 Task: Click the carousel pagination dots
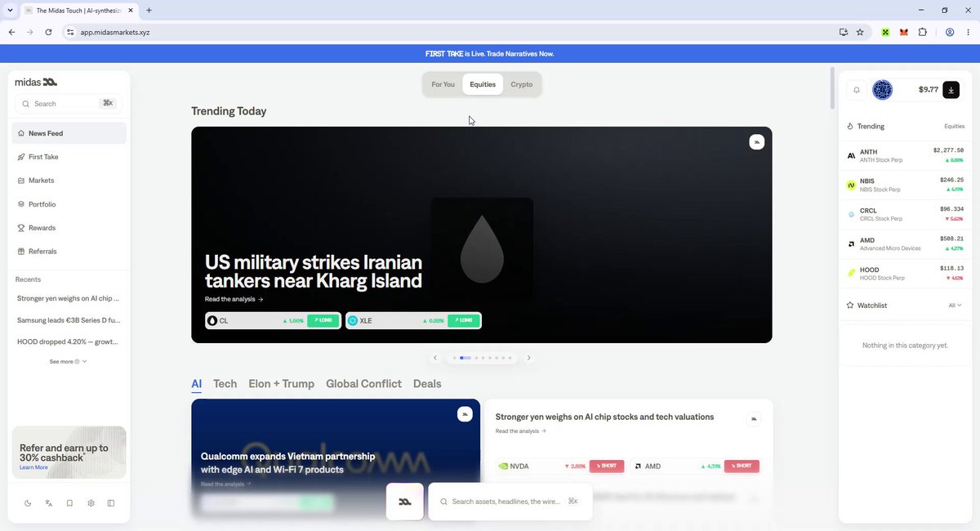coord(482,358)
